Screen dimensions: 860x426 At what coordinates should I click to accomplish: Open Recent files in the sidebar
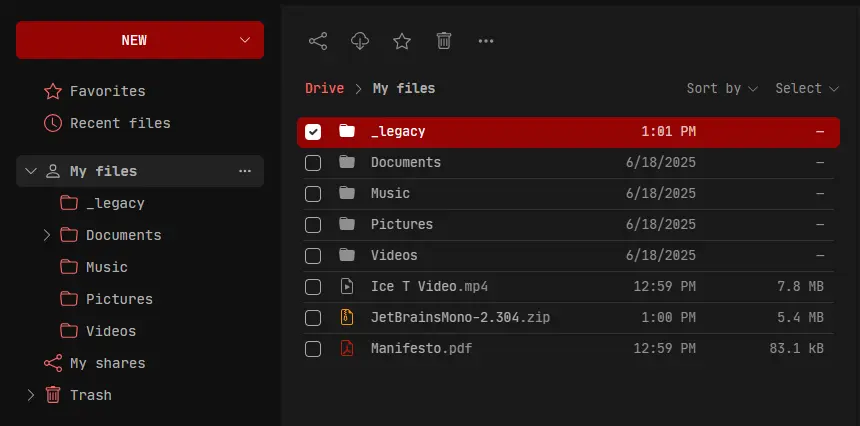(x=119, y=123)
